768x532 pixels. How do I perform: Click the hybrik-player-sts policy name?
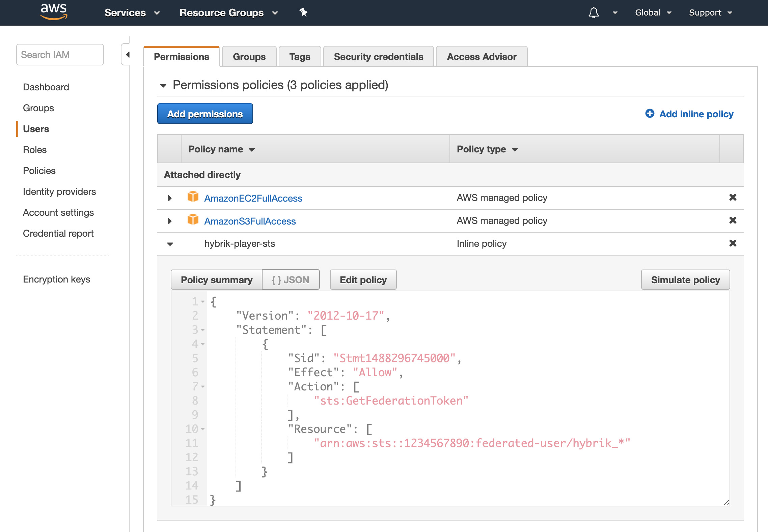pos(240,243)
